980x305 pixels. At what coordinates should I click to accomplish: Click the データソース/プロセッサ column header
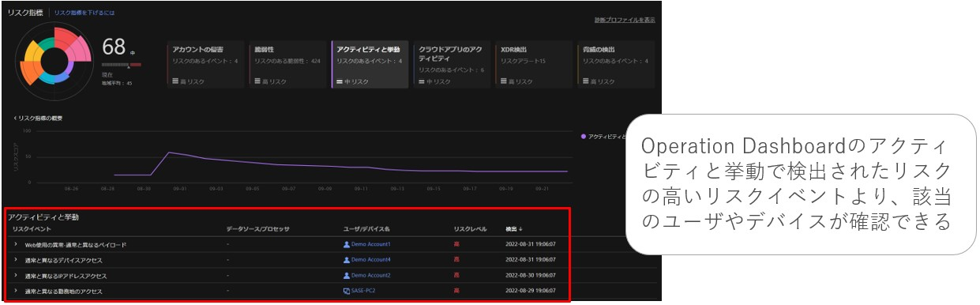[x=258, y=229]
